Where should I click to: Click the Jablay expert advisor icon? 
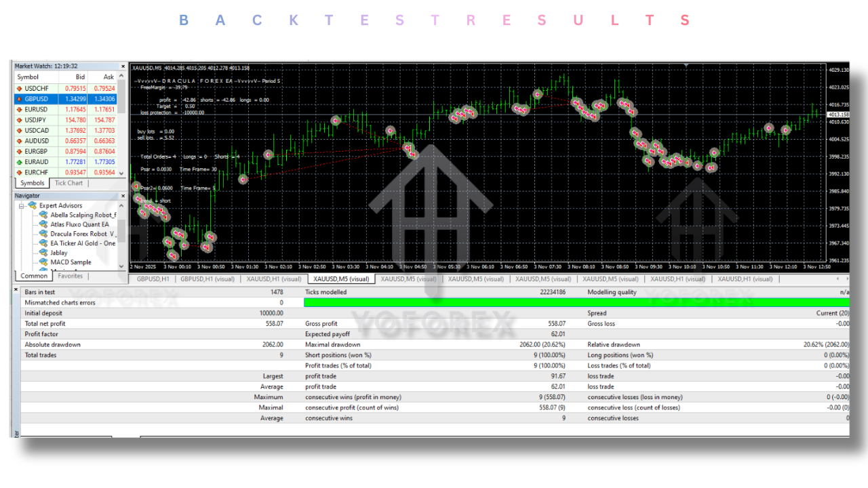tap(43, 253)
